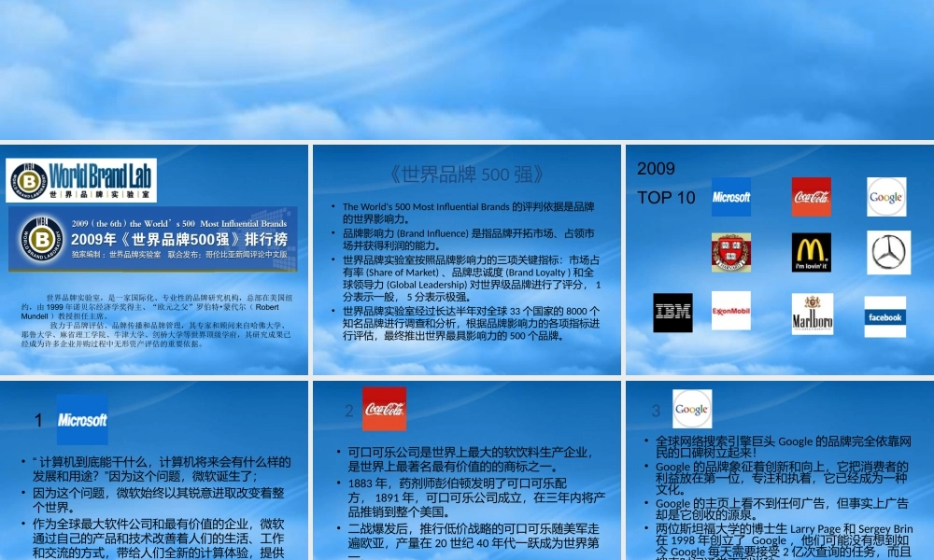Click the number '3' beside Google logo

click(x=656, y=411)
